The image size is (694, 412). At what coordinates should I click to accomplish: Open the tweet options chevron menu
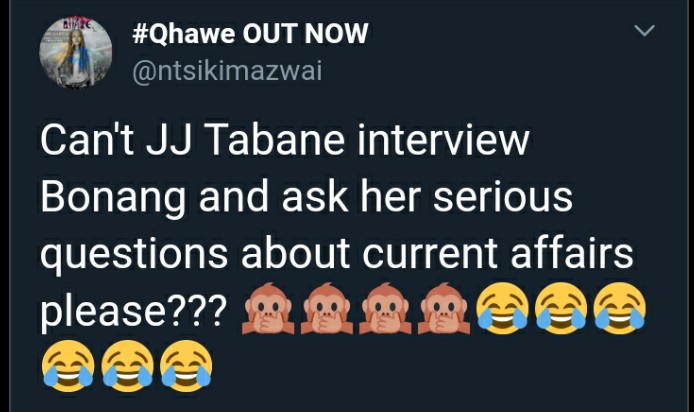(644, 31)
